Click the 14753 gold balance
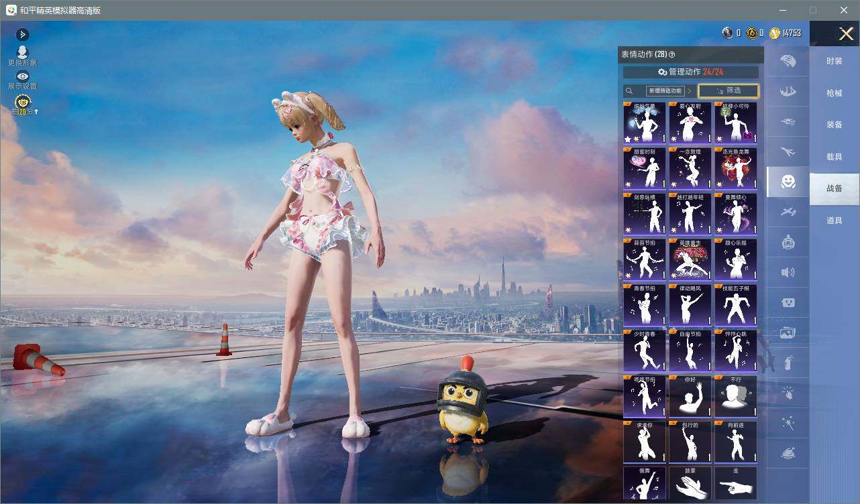860x504 pixels. click(792, 33)
